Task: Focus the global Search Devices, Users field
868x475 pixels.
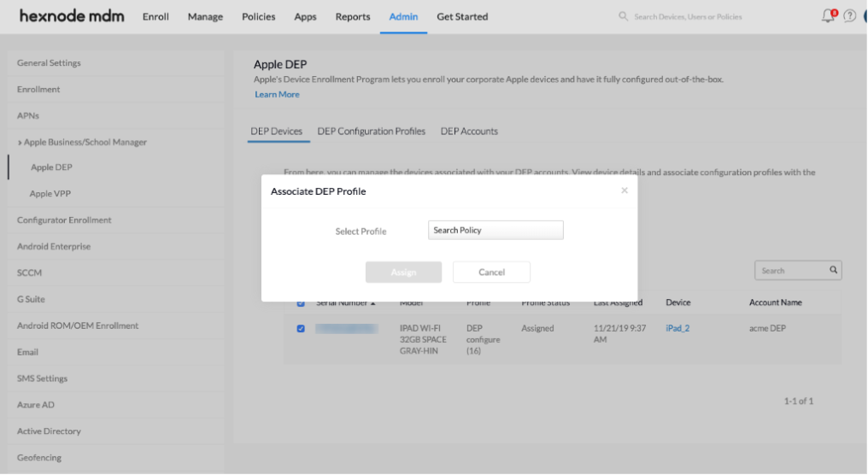Action: coord(688,16)
